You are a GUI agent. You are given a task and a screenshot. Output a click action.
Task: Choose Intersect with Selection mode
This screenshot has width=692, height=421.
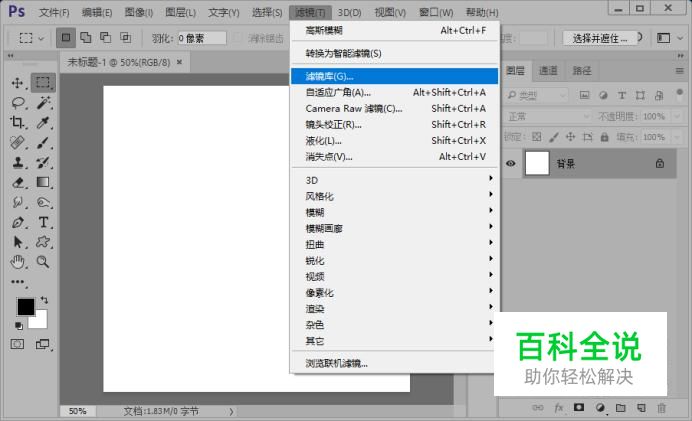pyautogui.click(x=126, y=38)
